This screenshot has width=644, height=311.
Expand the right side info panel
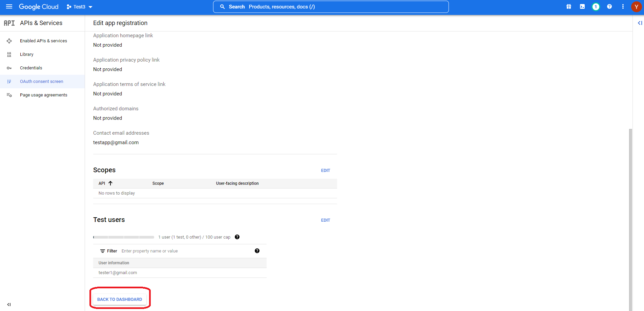point(640,23)
